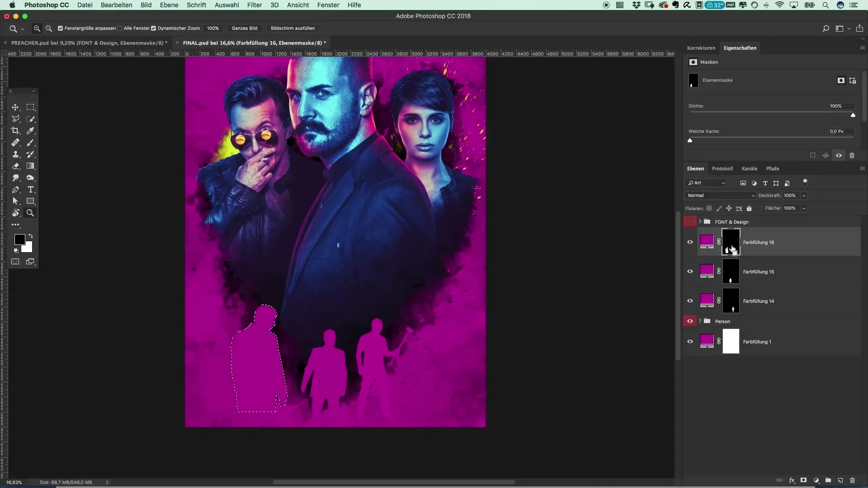Select the Eraser tool
Image resolution: width=868 pixels, height=488 pixels.
click(x=15, y=166)
